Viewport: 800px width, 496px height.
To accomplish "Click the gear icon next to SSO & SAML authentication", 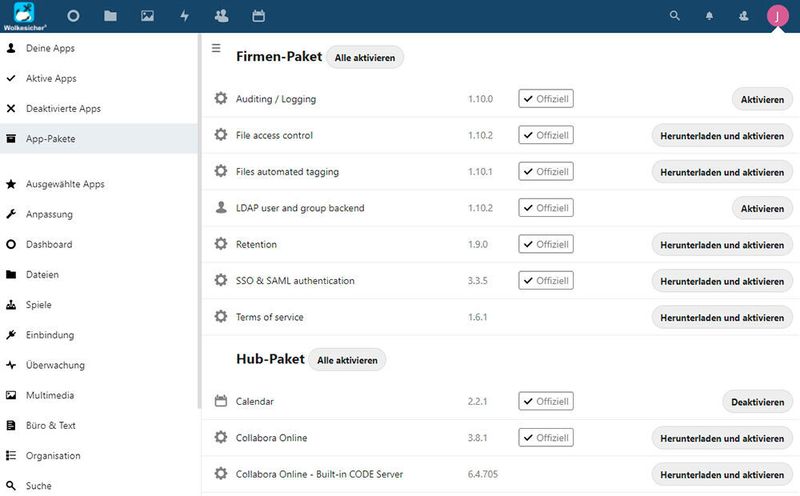I will 221,280.
